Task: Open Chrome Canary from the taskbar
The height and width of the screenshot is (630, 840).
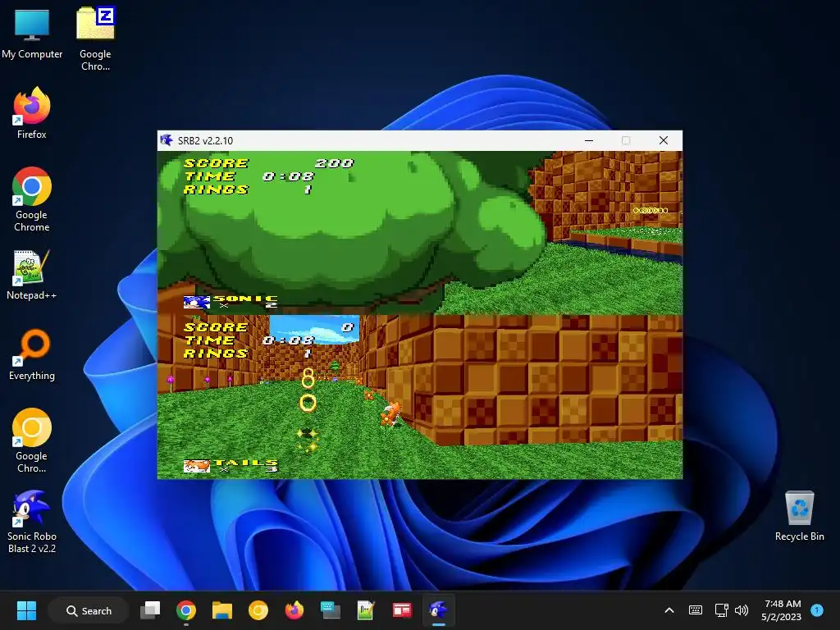Action: [258, 610]
